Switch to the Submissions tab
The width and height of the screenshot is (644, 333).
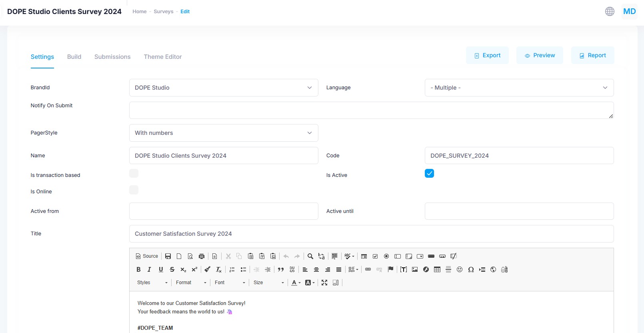tap(112, 57)
